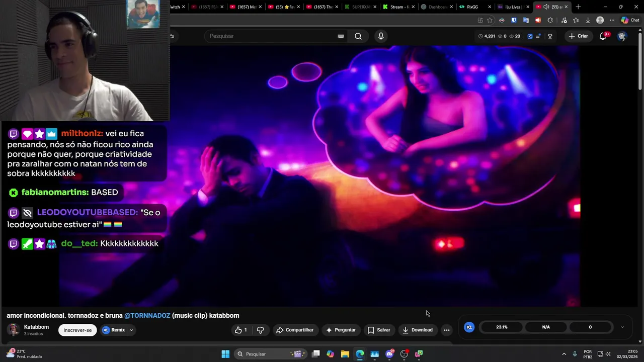Open the Katabbom channel avatar
The width and height of the screenshot is (644, 362).
tap(14, 330)
